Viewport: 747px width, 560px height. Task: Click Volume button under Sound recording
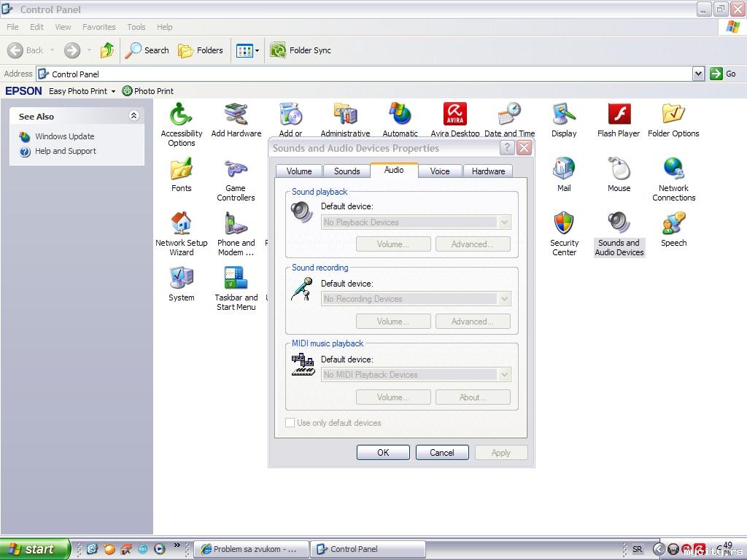tap(393, 322)
